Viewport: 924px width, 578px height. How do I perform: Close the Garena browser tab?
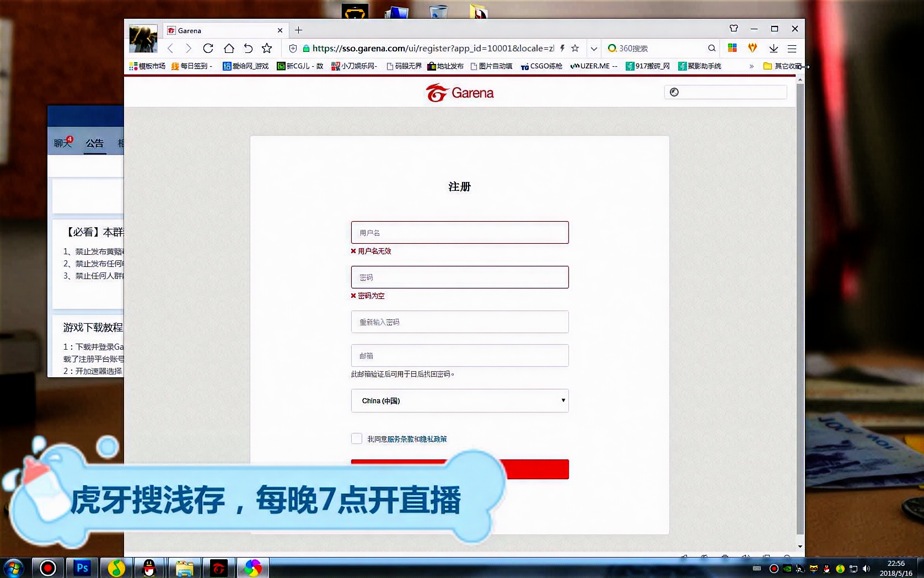[x=280, y=31]
